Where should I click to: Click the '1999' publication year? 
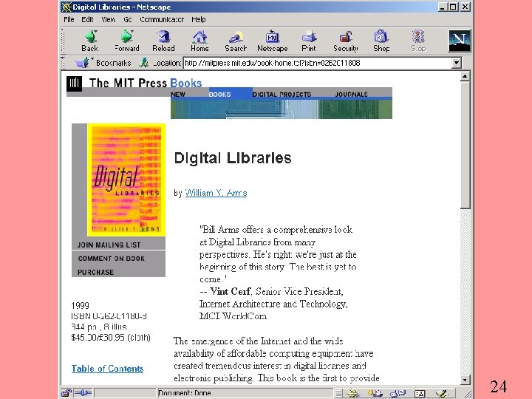80,305
